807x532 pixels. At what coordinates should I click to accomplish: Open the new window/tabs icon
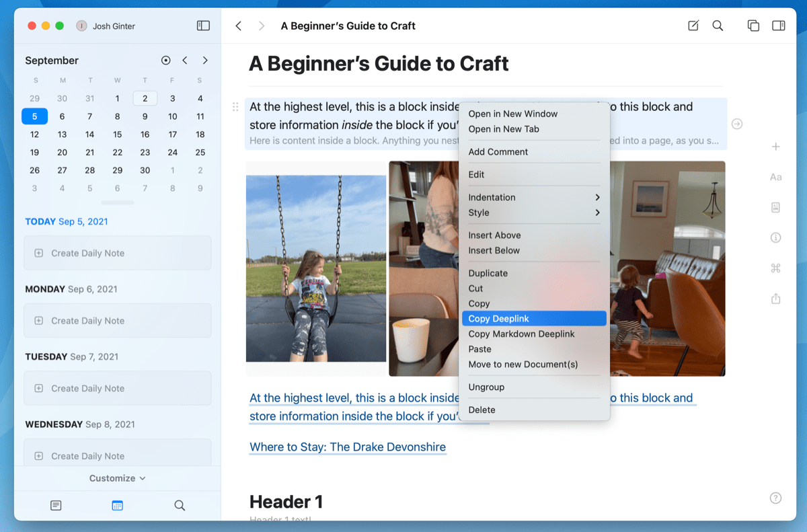point(753,26)
